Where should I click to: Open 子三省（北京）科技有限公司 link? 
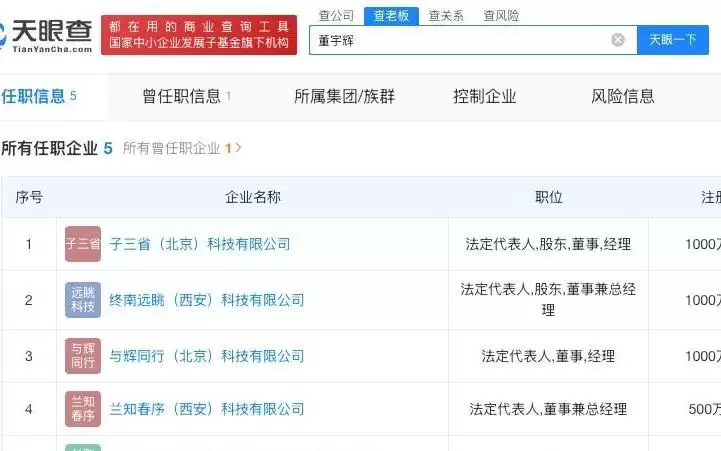click(x=200, y=244)
